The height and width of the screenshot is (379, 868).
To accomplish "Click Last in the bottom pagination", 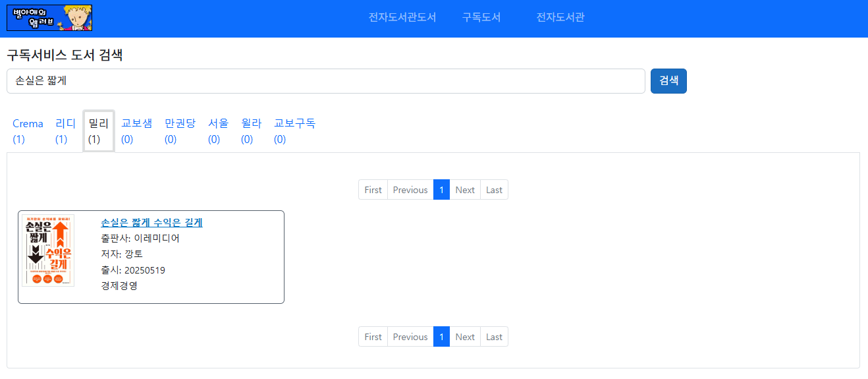I will click(x=494, y=337).
